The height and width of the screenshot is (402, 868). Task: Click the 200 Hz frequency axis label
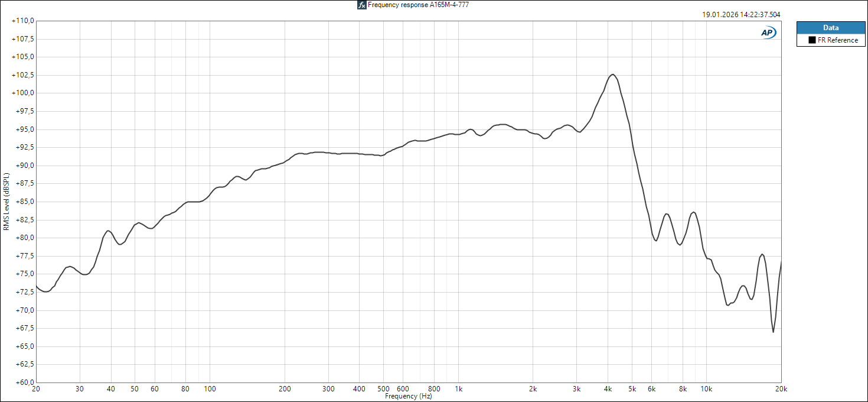pyautogui.click(x=285, y=389)
